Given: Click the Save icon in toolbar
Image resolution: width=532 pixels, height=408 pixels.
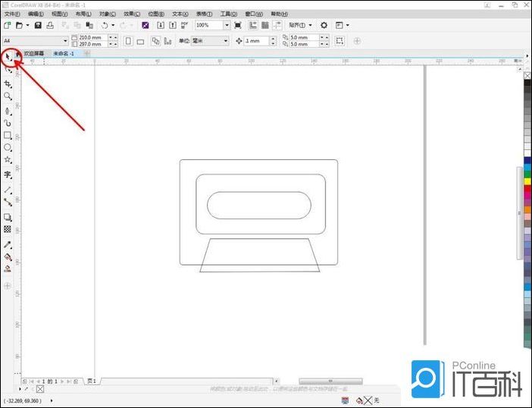Looking at the screenshot, I should [38, 25].
